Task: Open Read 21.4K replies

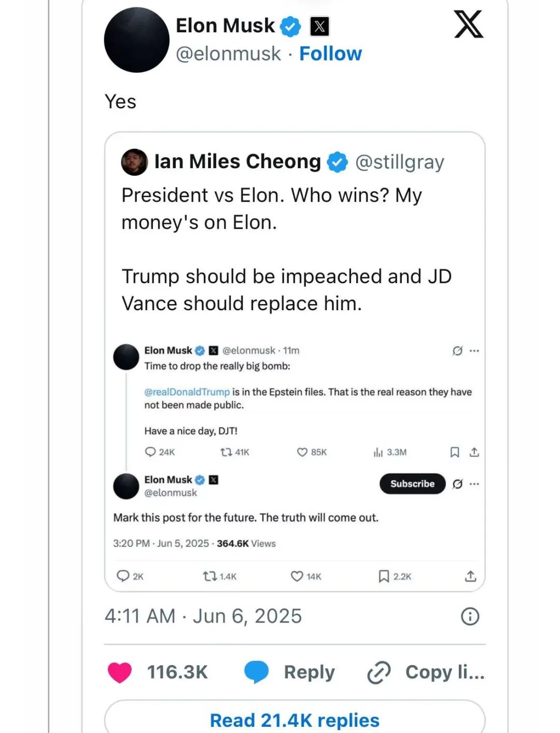Action: [295, 720]
